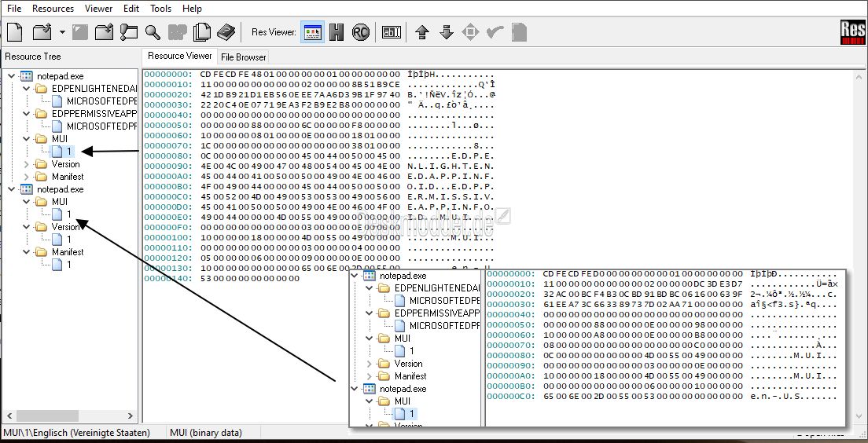Open the Viewer menu
868x443 pixels.
click(x=98, y=9)
